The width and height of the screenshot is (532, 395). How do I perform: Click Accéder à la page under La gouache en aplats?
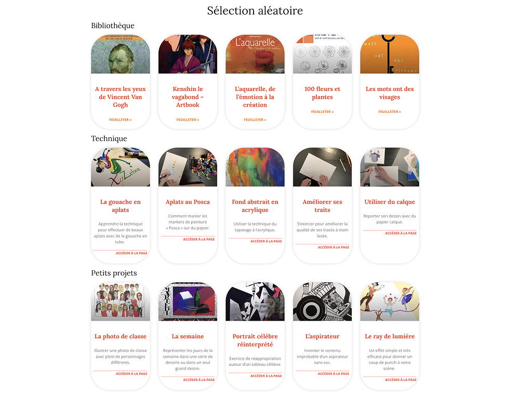131,253
